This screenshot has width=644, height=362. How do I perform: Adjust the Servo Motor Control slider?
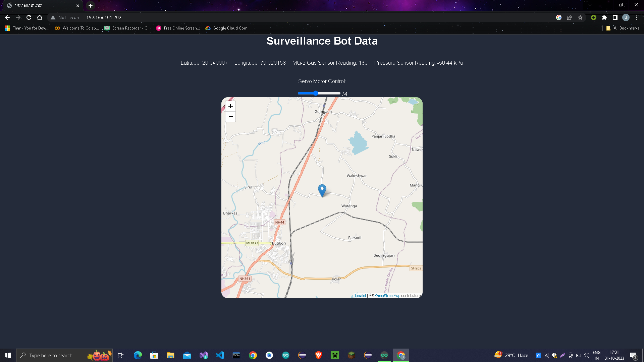[x=316, y=93]
